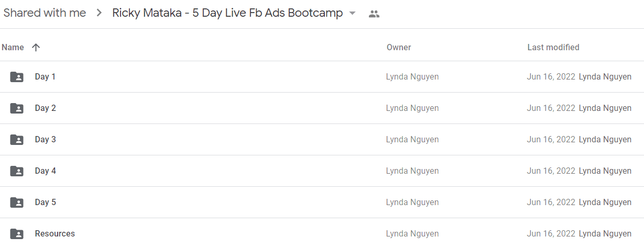The image size is (644, 248).
Task: Open the folder title dropdown arrow
Action: [x=352, y=14]
